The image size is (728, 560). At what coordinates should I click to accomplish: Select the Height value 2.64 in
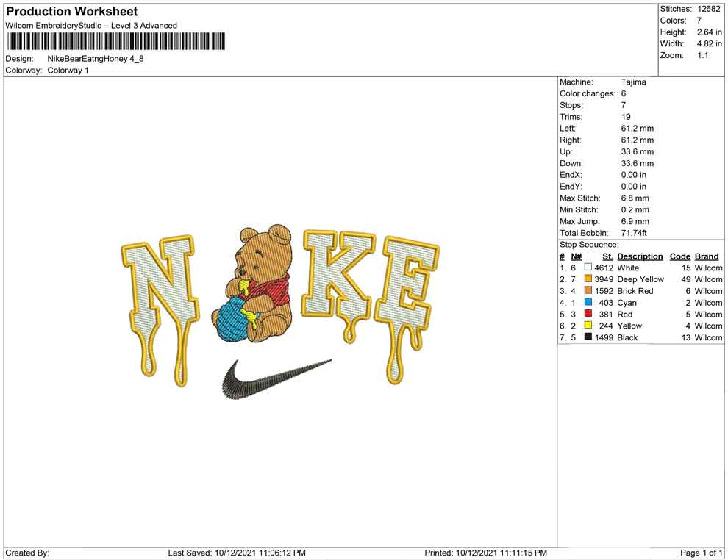click(709, 32)
